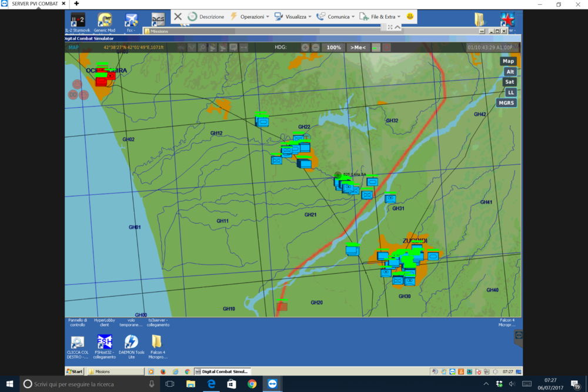Open the Falcon 4 folder on the remote desktop
Screen dimensions: 588x392
pyautogui.click(x=158, y=347)
